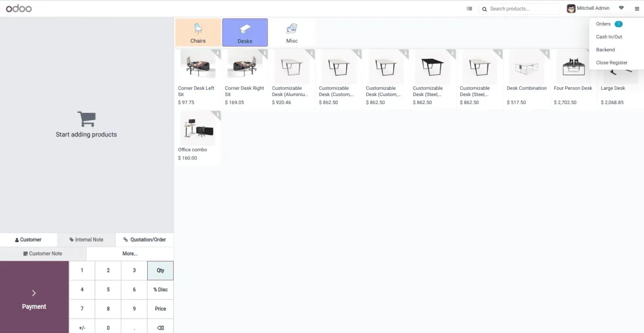644x333 pixels.
Task: Select the Misc category
Action: pos(292,32)
